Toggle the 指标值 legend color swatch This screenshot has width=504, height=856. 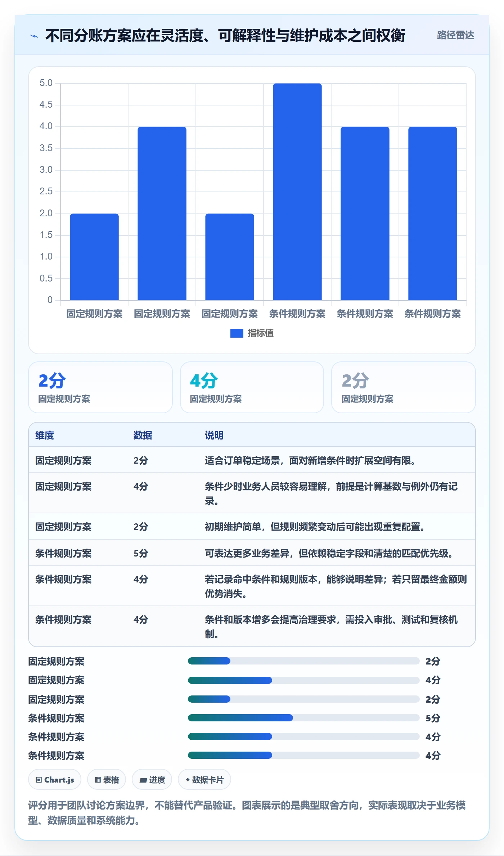pyautogui.click(x=237, y=333)
